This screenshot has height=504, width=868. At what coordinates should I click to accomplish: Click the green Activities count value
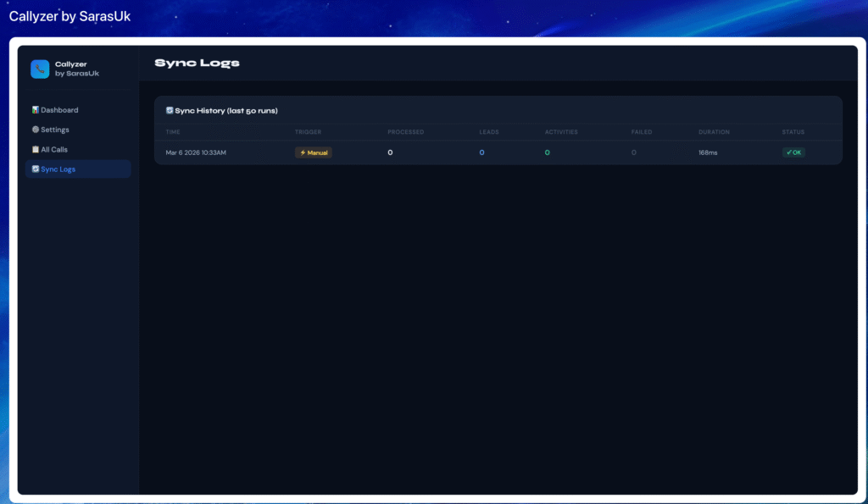coord(548,152)
